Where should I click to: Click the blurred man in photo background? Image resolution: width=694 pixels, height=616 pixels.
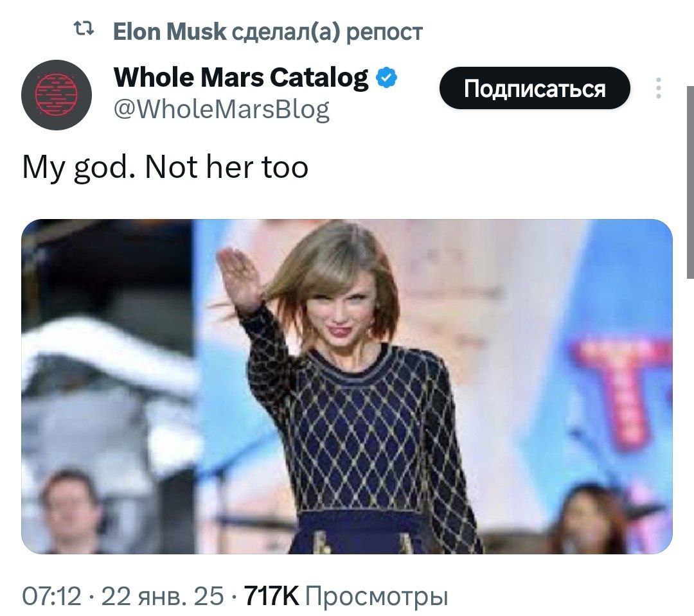[70, 511]
